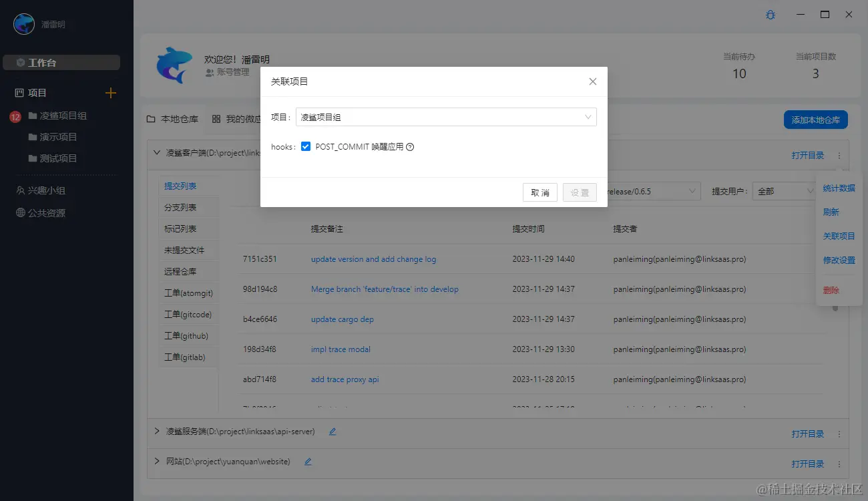
Task: Close the 关联项目 dialog with X
Action: 592,81
